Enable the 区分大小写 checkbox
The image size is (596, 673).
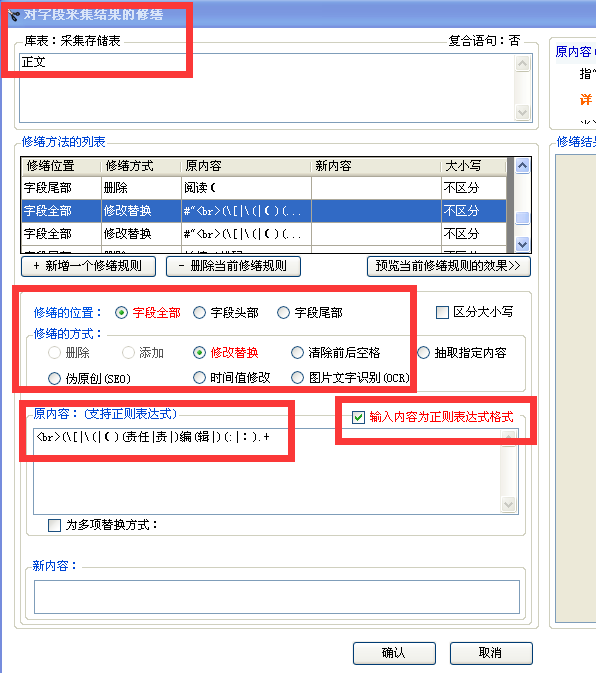click(442, 312)
